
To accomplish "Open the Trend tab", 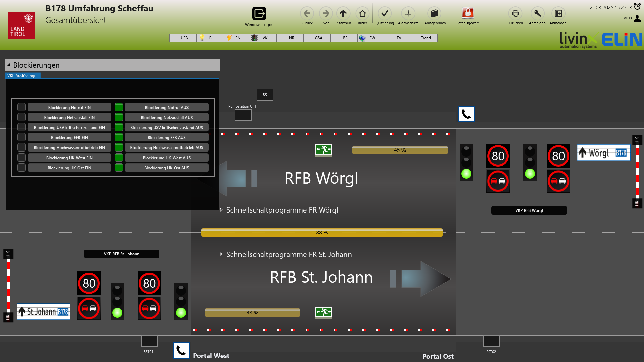I will coord(426,38).
